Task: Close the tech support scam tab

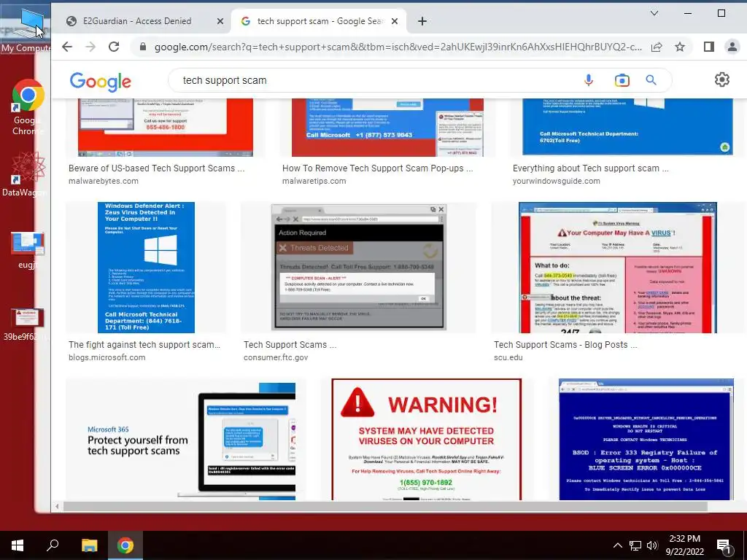Action: click(395, 21)
